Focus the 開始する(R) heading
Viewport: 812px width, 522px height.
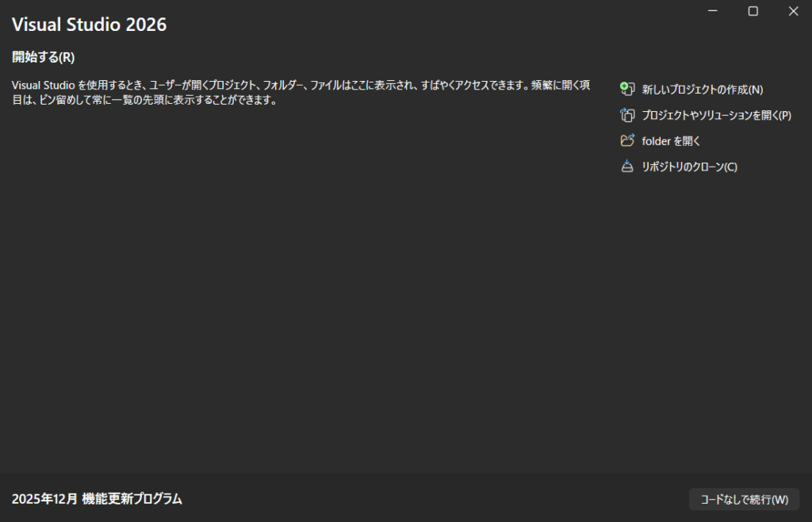43,57
